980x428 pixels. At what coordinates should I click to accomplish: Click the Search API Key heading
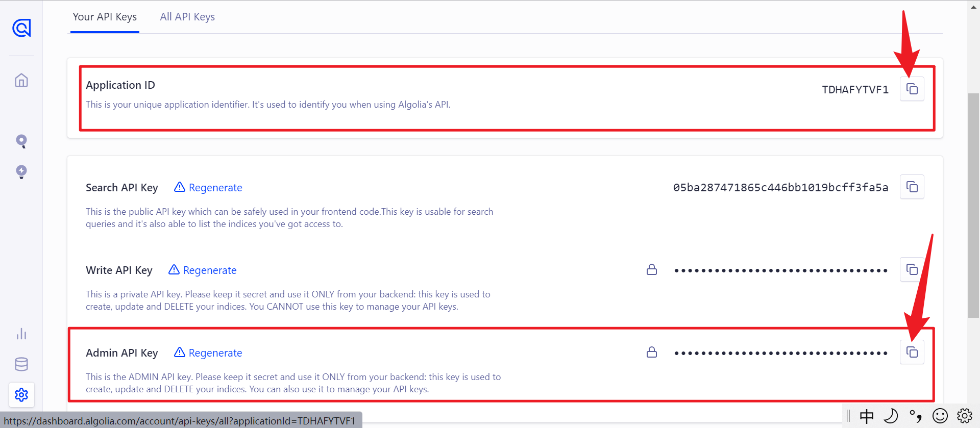pyautogui.click(x=122, y=188)
